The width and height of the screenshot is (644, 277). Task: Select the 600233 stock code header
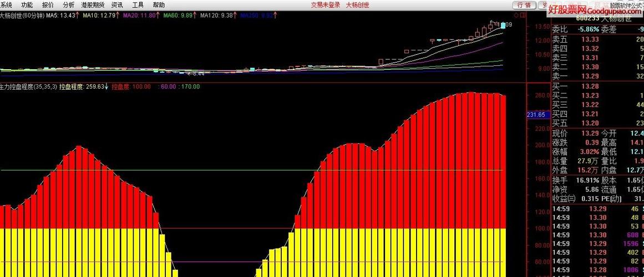tap(587, 18)
